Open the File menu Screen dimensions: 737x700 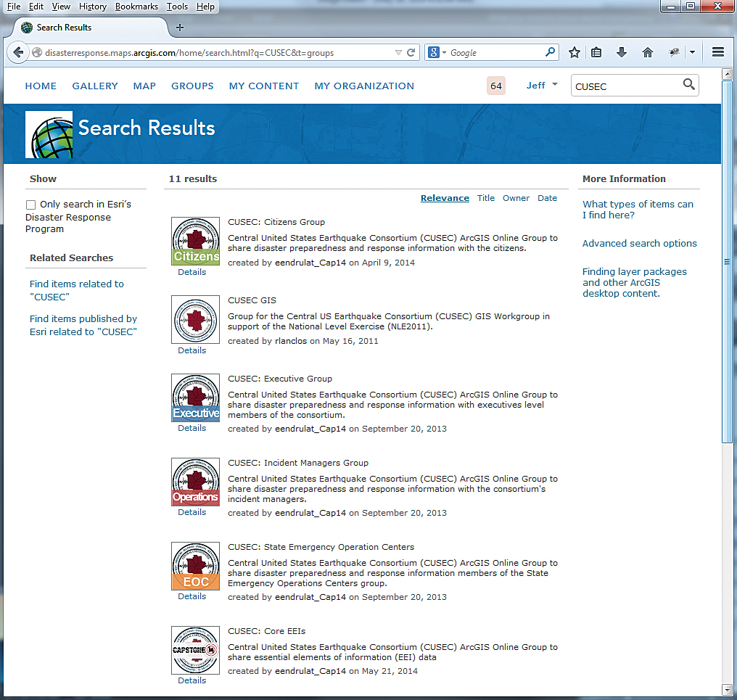point(14,7)
